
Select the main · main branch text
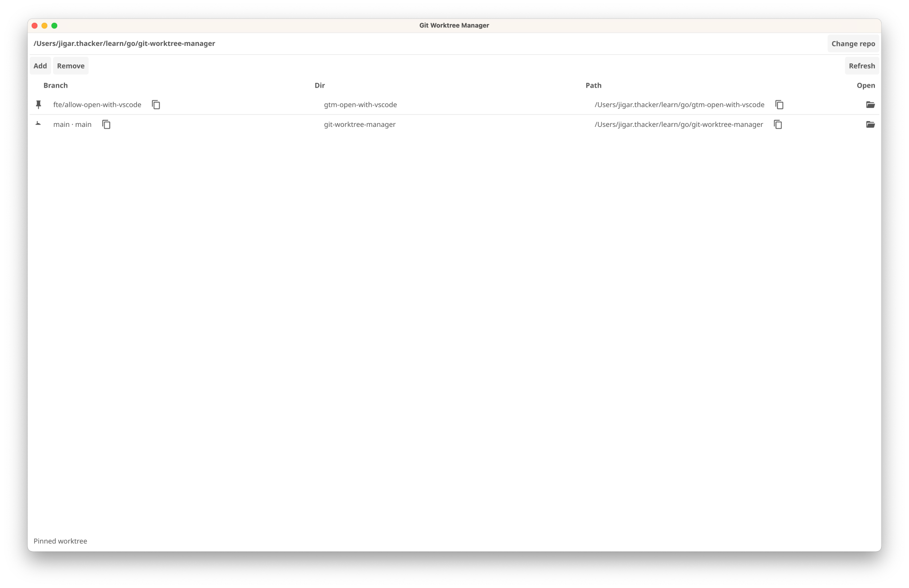72,125
